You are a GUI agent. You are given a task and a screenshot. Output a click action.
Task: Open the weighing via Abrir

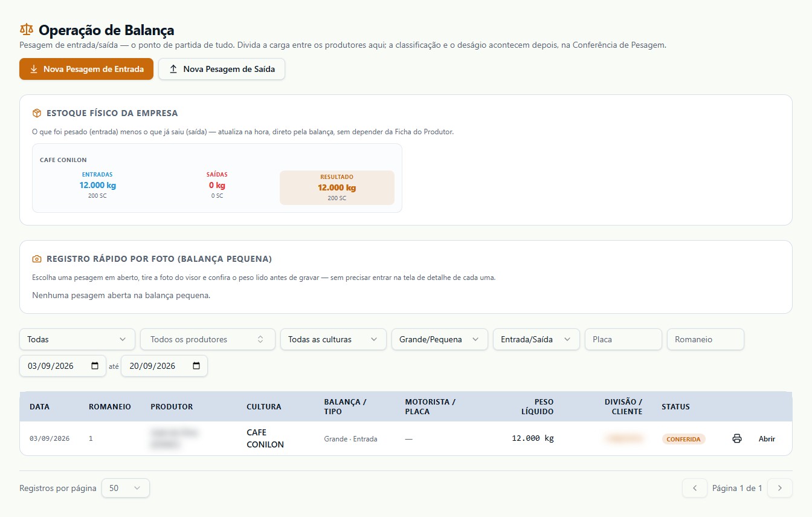pyautogui.click(x=767, y=439)
